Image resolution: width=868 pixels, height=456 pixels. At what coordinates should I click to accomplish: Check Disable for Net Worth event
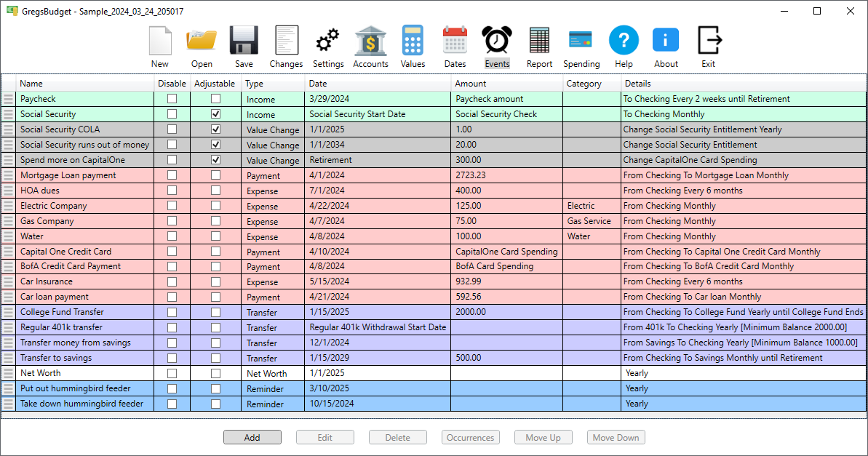(172, 374)
